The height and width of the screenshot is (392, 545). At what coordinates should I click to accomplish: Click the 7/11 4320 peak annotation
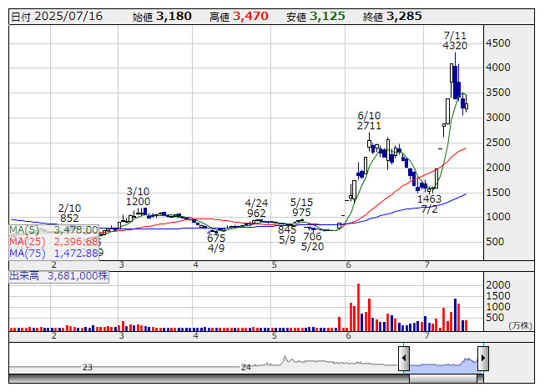point(455,40)
